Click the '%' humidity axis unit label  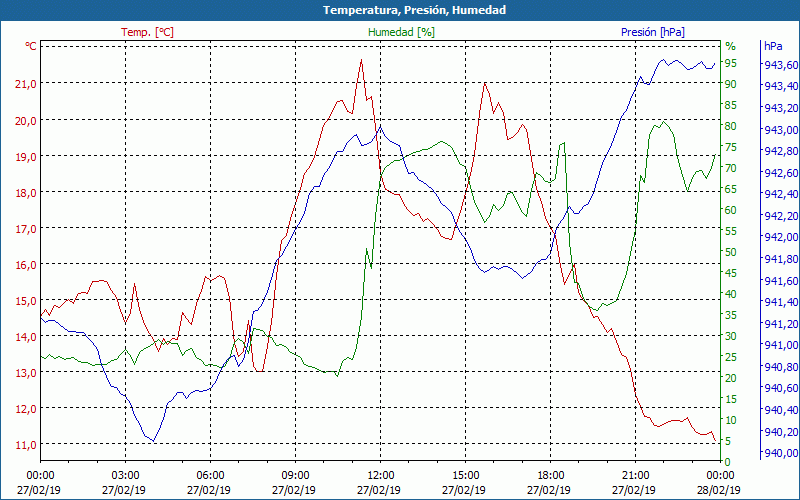click(731, 46)
